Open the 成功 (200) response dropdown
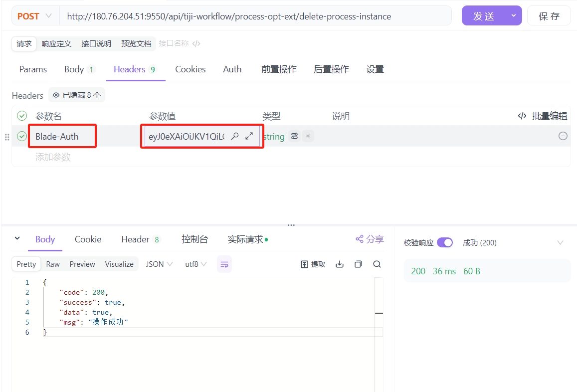Viewport: 577px width, 392px height. [513, 242]
